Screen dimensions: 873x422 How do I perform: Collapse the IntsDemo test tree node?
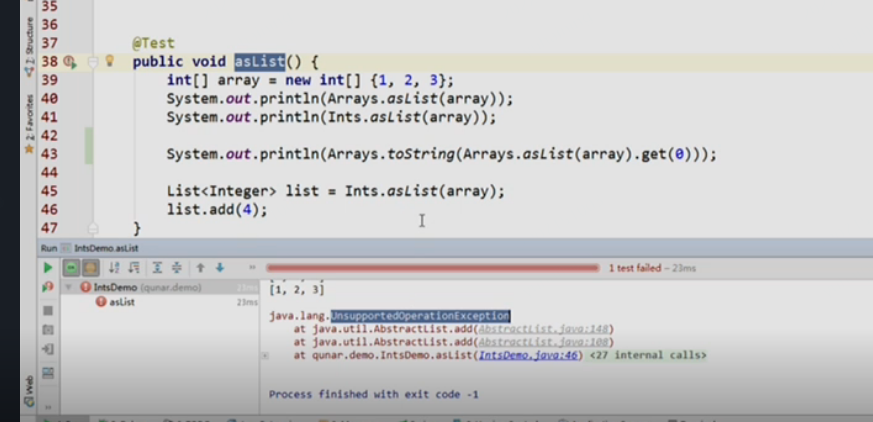[67, 287]
